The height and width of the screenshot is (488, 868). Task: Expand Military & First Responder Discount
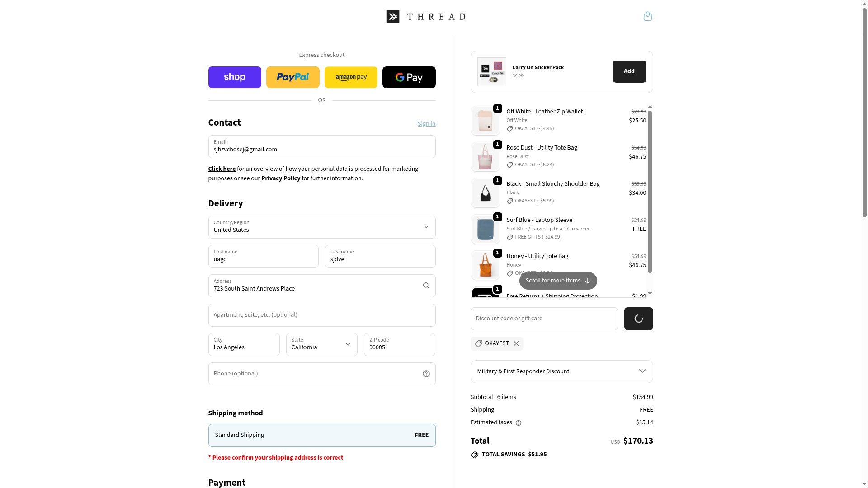(x=561, y=371)
